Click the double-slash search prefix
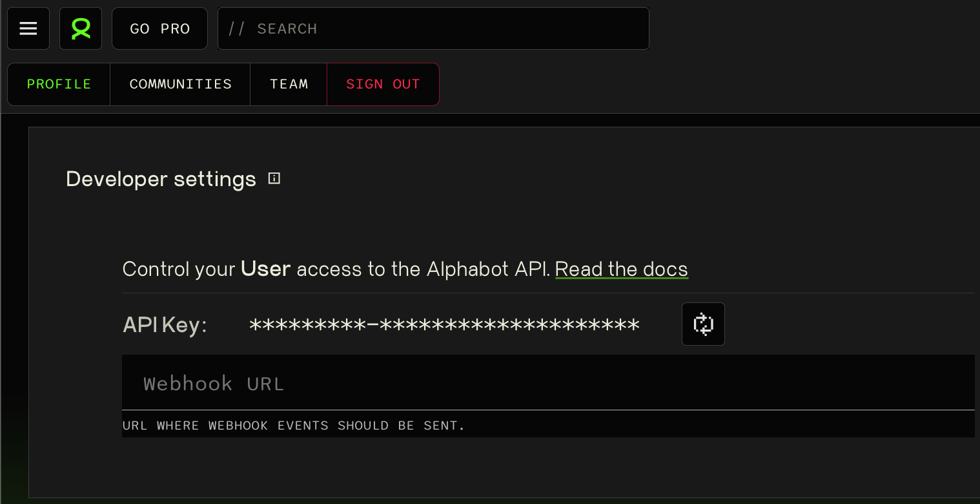Screen dimensions: 980x504 tap(237, 29)
